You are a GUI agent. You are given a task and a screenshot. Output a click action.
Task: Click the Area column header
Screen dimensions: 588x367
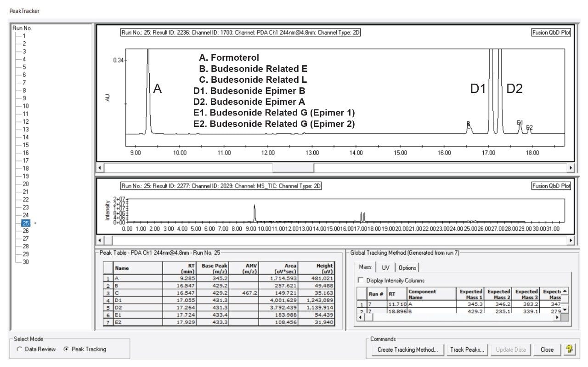point(279,268)
